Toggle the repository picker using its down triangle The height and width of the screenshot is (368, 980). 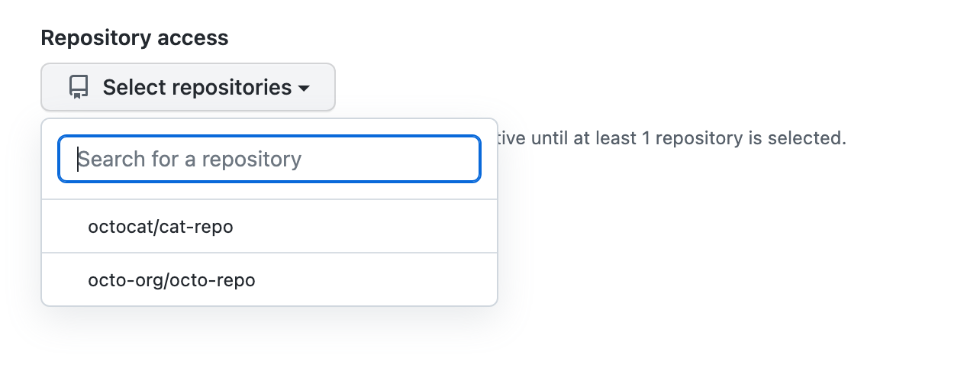(304, 89)
